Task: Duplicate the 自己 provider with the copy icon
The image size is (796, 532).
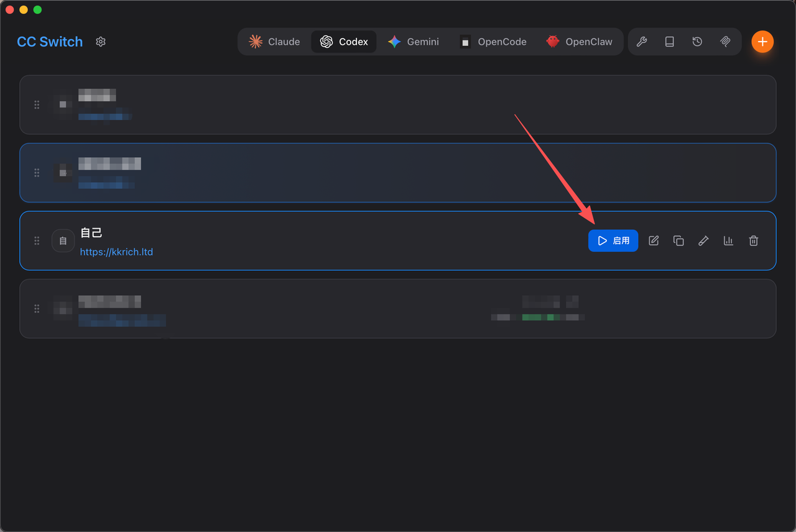Action: click(x=678, y=241)
